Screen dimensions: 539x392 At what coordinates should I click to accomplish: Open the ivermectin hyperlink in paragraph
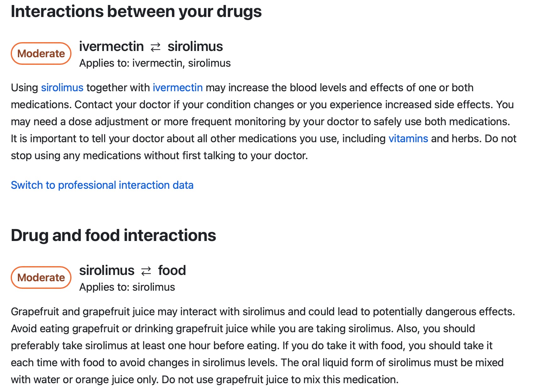178,87
